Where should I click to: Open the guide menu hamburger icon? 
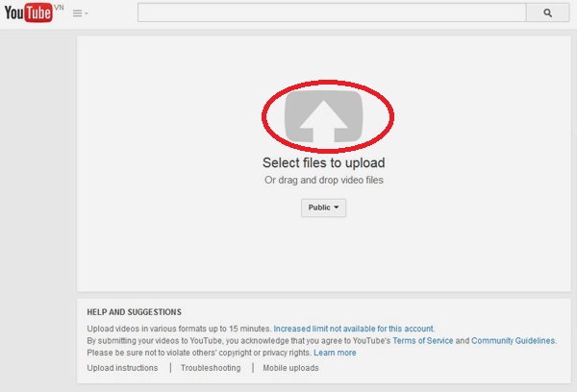tap(77, 13)
